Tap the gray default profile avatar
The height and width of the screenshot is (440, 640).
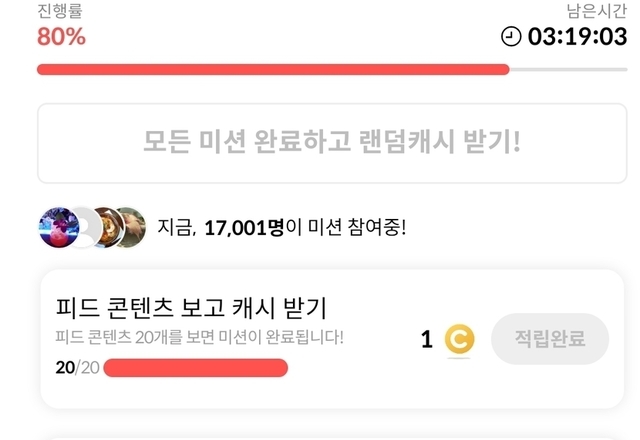[88, 227]
